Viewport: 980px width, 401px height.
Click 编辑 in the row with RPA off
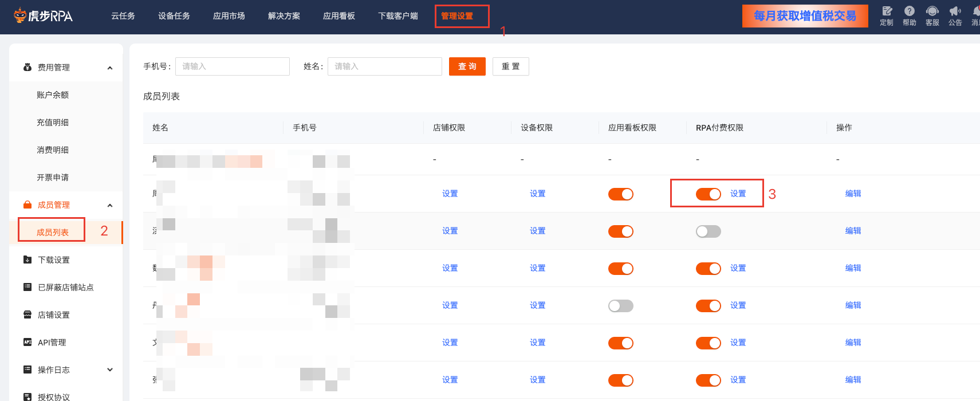tap(853, 231)
